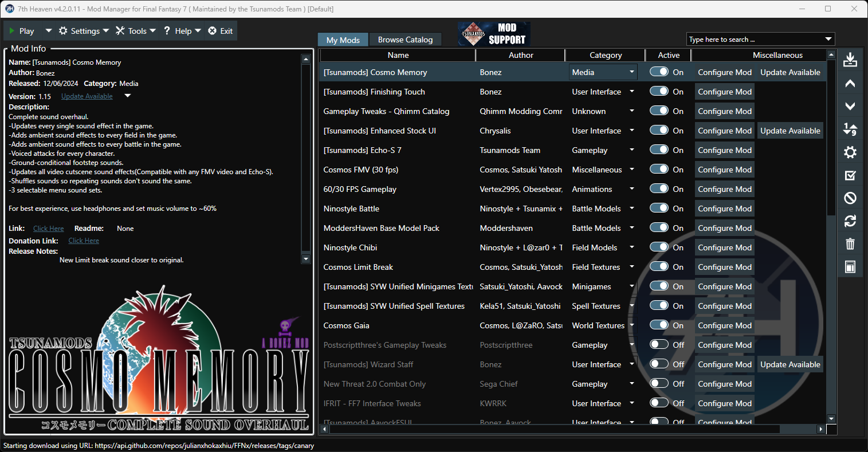
Task: Disable Ninostyle Battle mod toggle
Action: tap(659, 209)
